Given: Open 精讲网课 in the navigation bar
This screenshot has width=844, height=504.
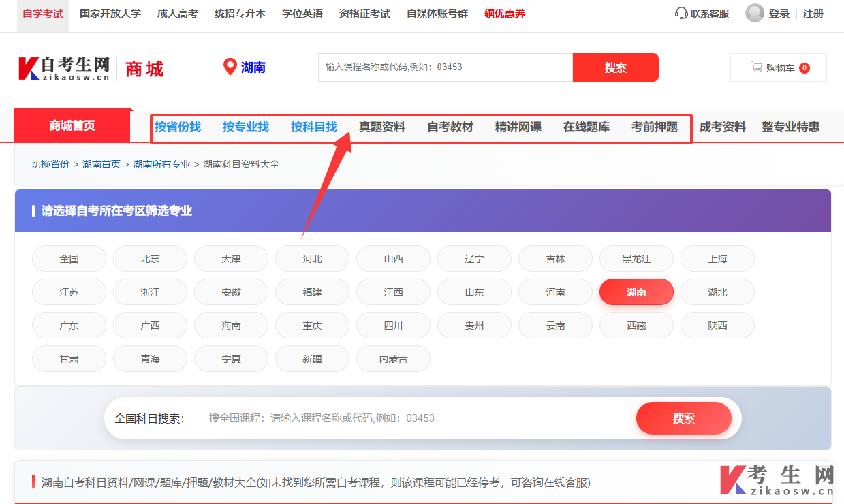Looking at the screenshot, I should point(518,127).
